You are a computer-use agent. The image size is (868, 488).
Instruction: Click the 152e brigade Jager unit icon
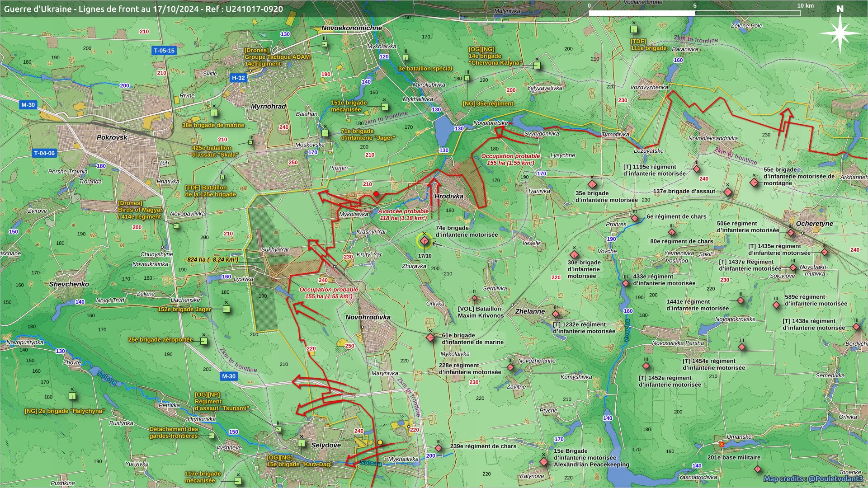pyautogui.click(x=226, y=309)
